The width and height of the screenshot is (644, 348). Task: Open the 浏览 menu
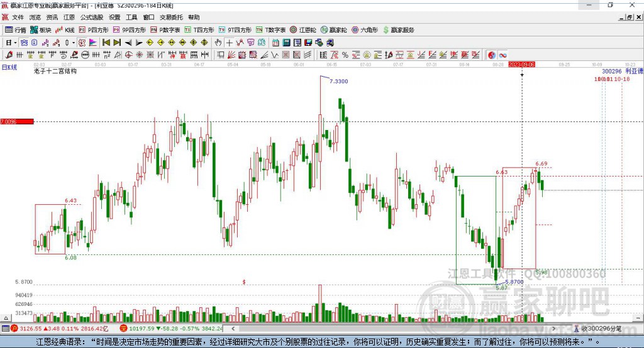tap(35, 17)
